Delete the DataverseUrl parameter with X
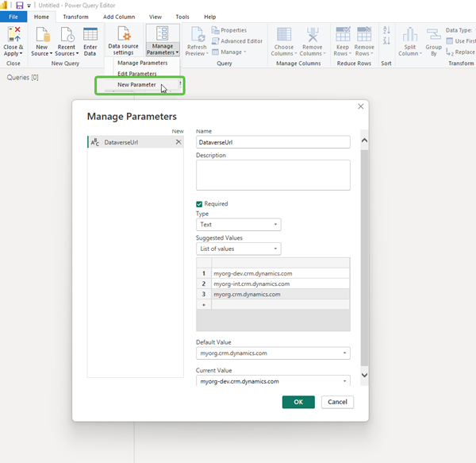 (178, 142)
